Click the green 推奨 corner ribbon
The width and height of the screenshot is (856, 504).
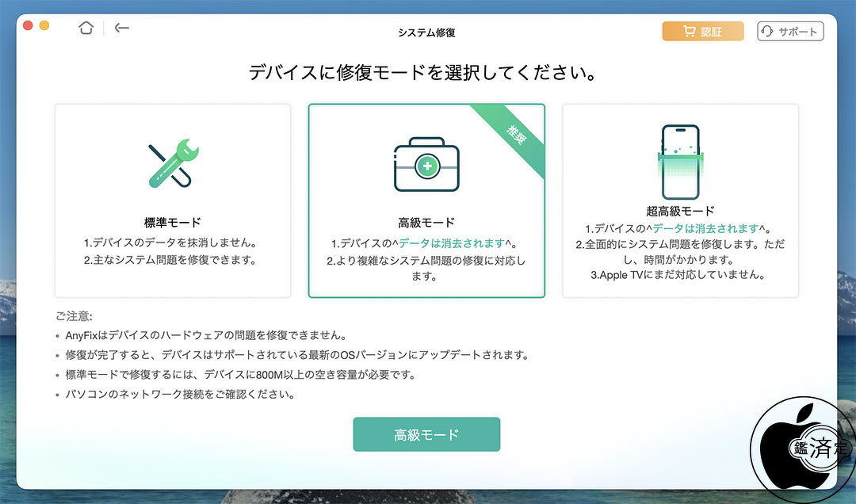point(516,138)
